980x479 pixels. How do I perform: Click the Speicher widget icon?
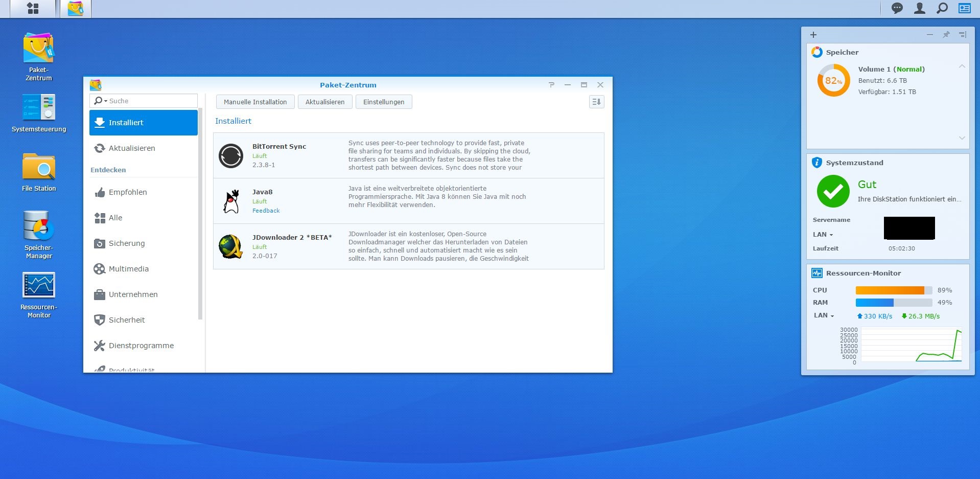(817, 52)
